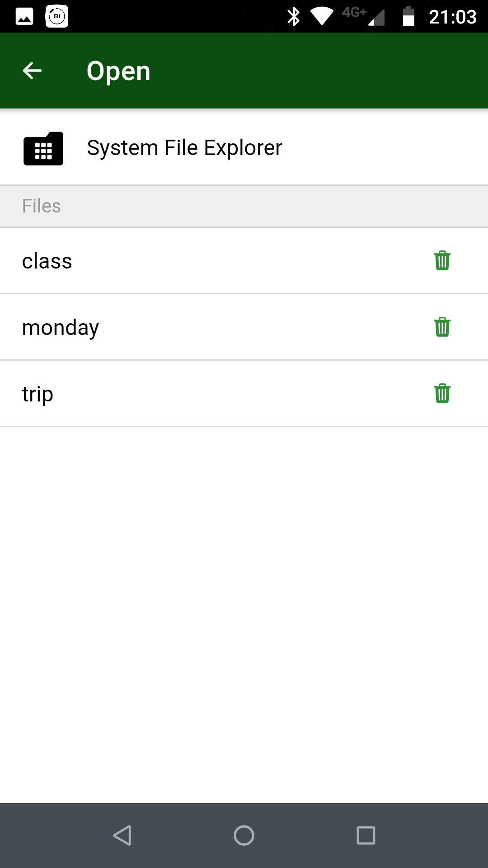
Task: Open the System File Explorer folder icon
Action: (x=43, y=149)
